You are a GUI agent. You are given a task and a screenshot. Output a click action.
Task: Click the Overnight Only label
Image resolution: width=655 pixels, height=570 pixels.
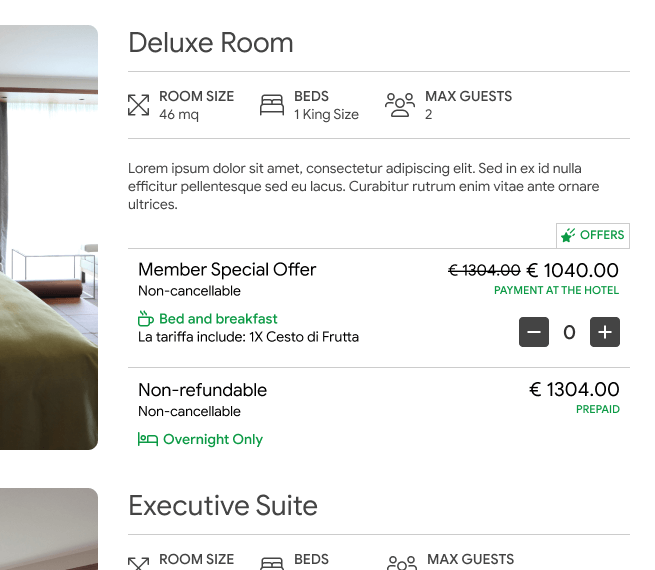[213, 439]
